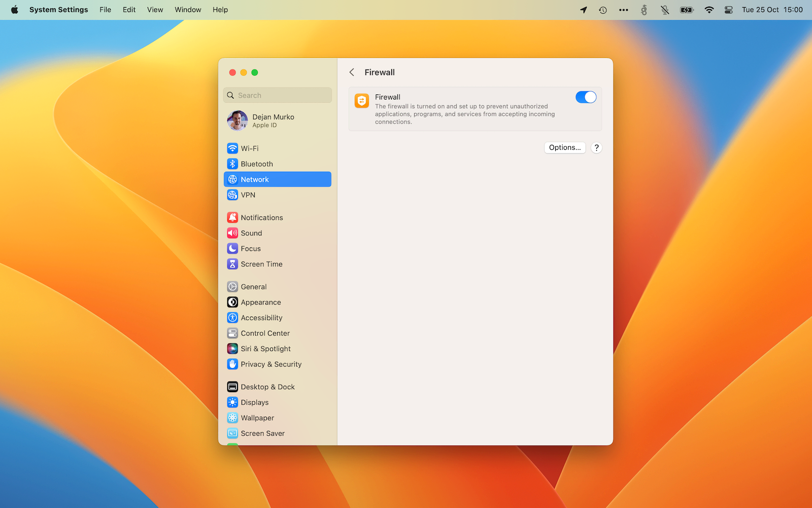Click the Notifications bell icon
Screen dimensions: 812x508
pos(232,217)
